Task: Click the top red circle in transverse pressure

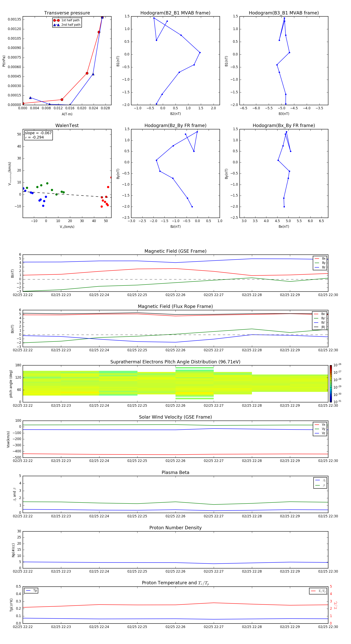Action: click(102, 17)
